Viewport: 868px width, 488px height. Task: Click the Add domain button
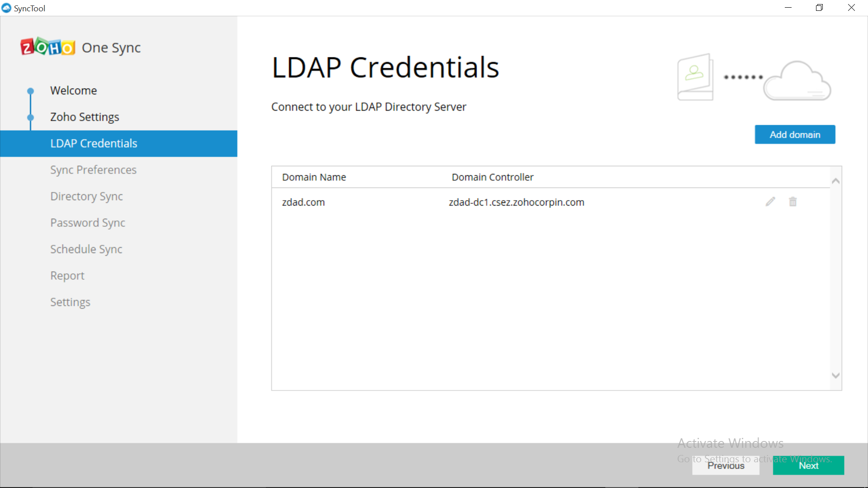click(x=795, y=135)
